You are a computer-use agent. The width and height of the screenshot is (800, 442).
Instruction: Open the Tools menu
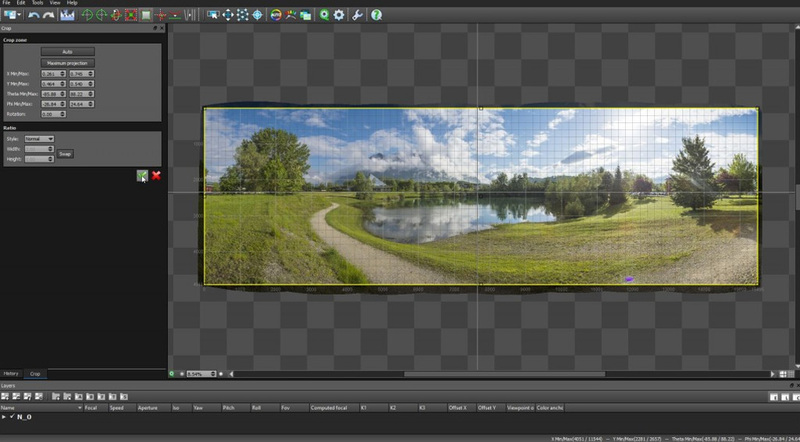click(x=37, y=3)
